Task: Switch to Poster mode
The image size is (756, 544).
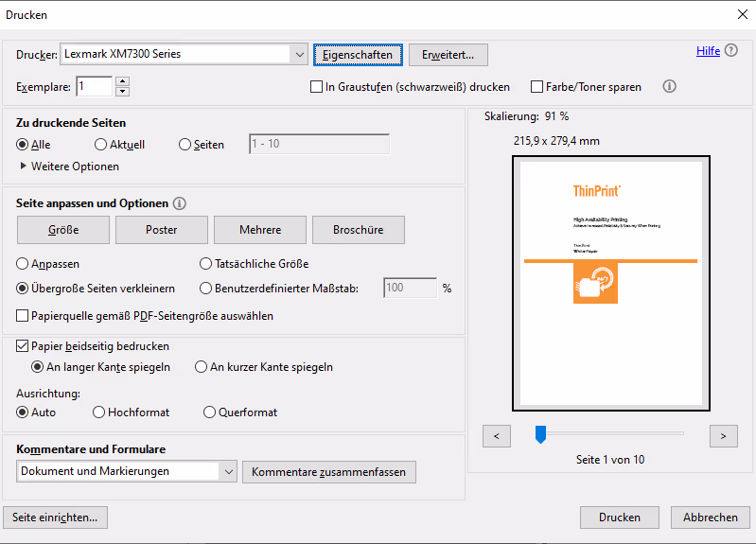Action: (x=162, y=230)
